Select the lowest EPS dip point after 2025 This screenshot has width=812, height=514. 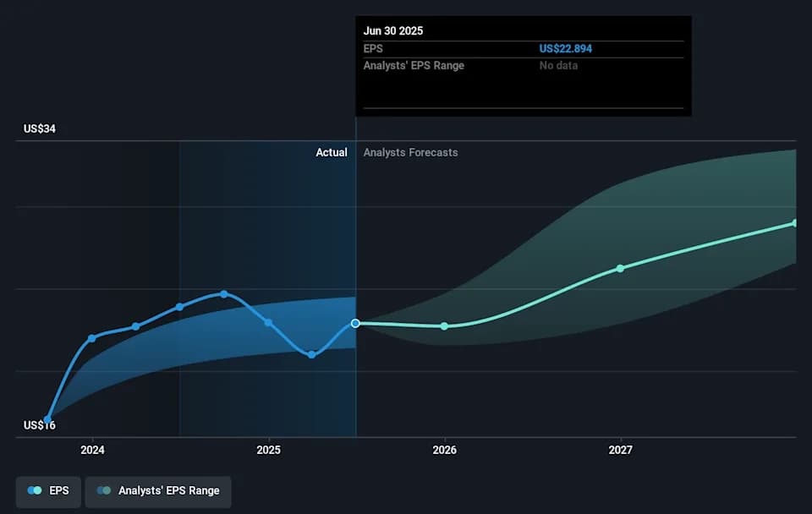[311, 354]
